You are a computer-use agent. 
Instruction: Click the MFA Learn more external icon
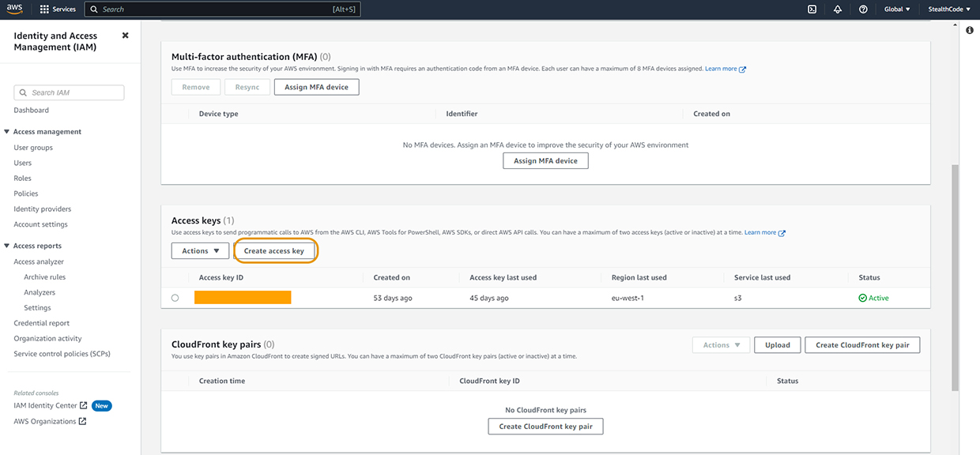pos(743,69)
